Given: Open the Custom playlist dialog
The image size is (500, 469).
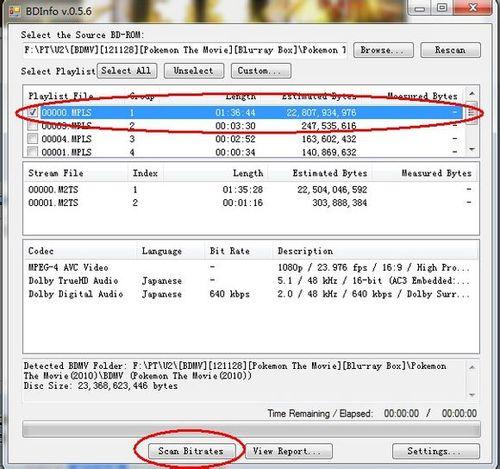Looking at the screenshot, I should click(x=261, y=71).
